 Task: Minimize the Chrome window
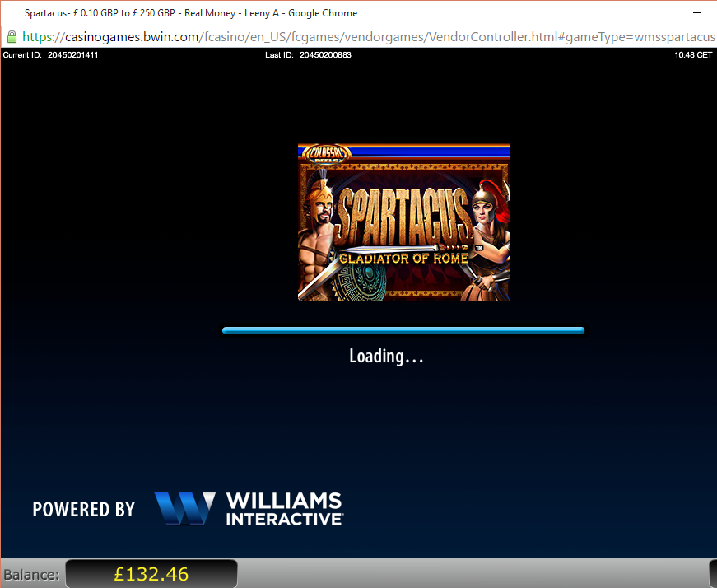pyautogui.click(x=697, y=13)
